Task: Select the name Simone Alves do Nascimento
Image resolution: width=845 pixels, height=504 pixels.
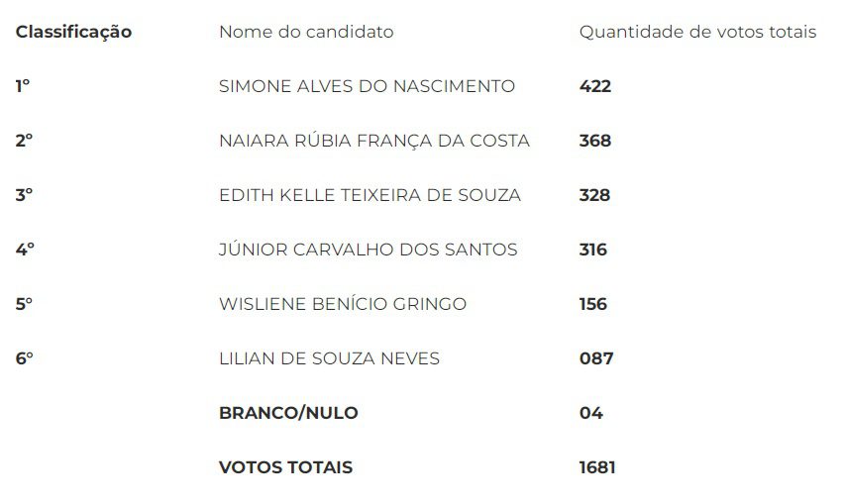Action: tap(367, 86)
